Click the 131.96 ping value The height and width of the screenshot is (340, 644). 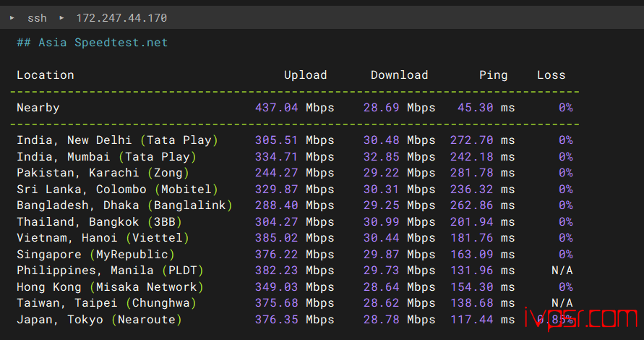point(471,270)
